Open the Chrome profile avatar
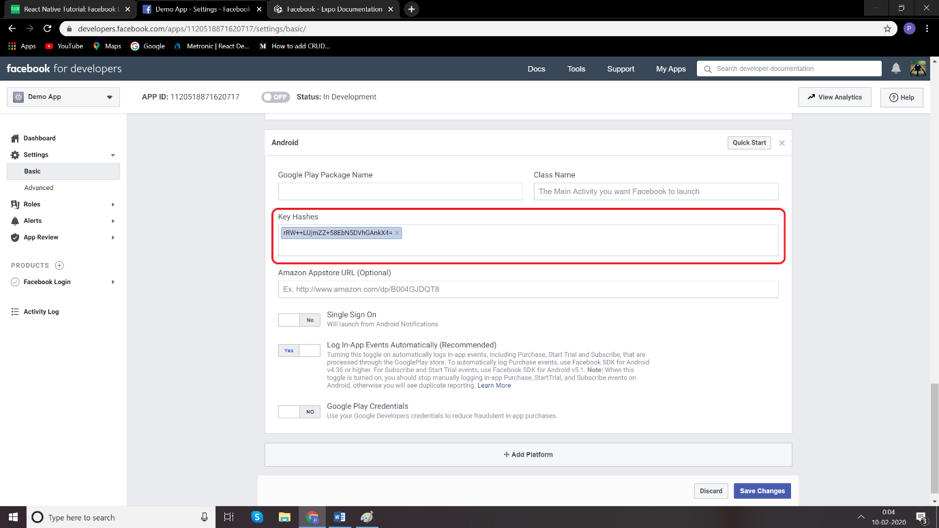 tap(909, 28)
